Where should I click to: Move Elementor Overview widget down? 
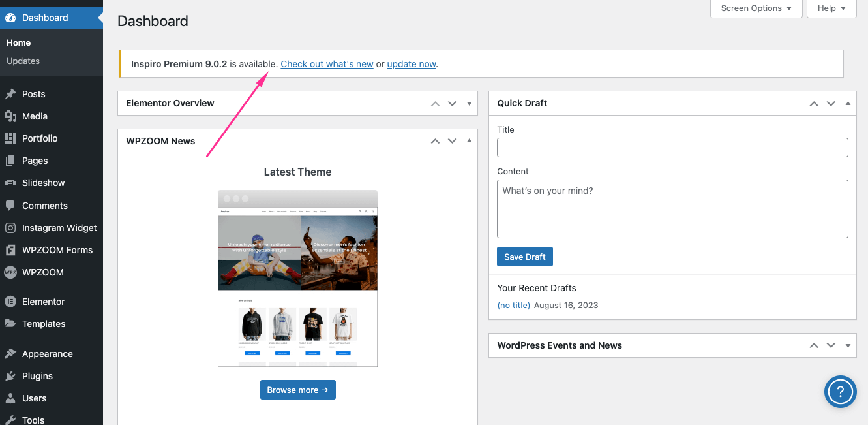[x=452, y=104]
